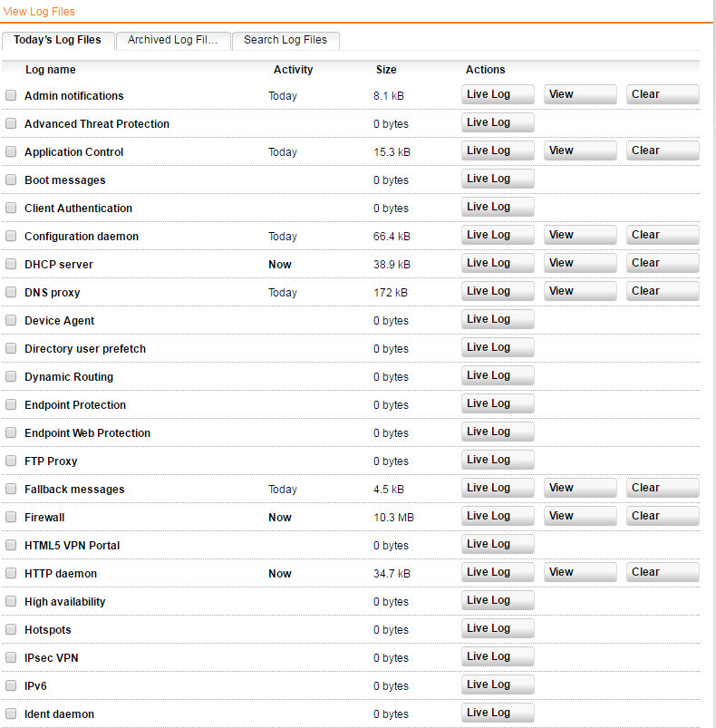The image size is (716, 728).
Task: Open the Search Log Files tab
Action: 285,40
